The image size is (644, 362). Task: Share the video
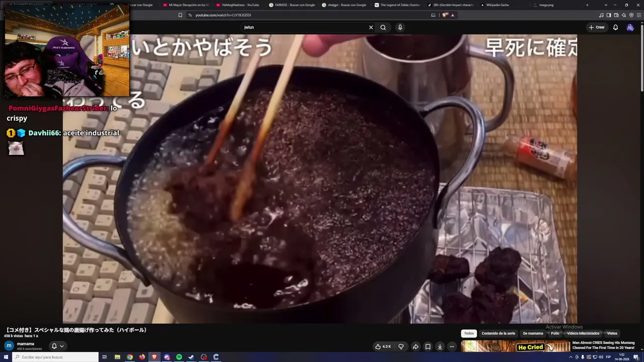[x=416, y=346]
